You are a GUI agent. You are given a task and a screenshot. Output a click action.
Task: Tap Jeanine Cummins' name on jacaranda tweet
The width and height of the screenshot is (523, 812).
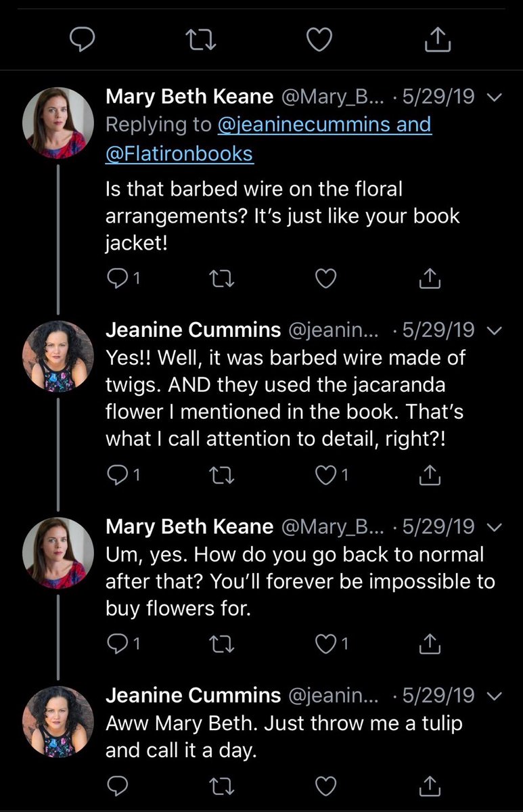(x=194, y=330)
